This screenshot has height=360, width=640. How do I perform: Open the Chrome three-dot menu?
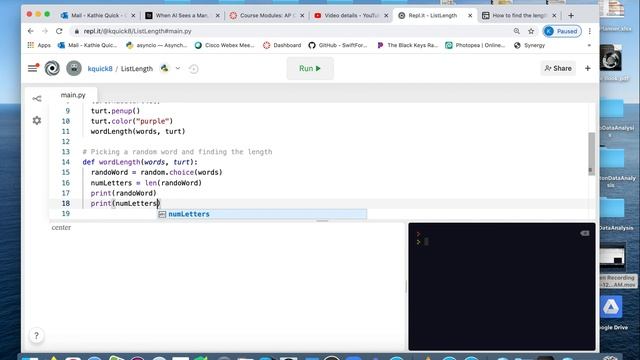(589, 31)
